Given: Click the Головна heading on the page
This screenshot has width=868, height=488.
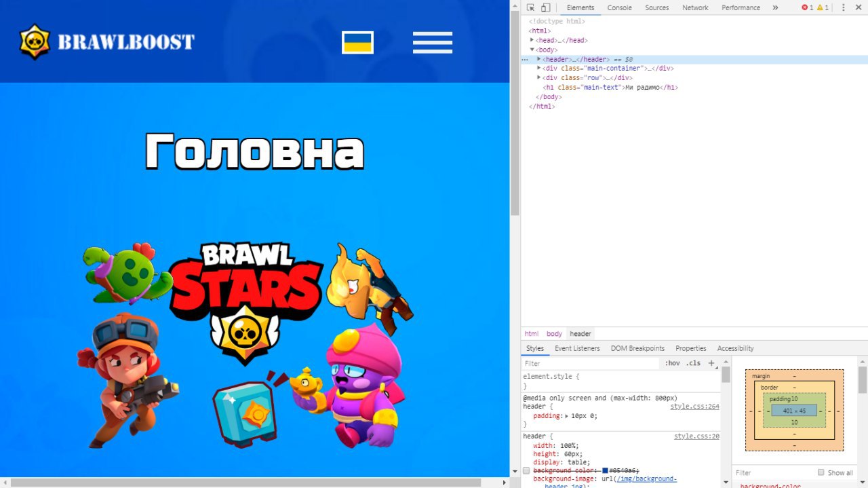Looking at the screenshot, I should (255, 150).
